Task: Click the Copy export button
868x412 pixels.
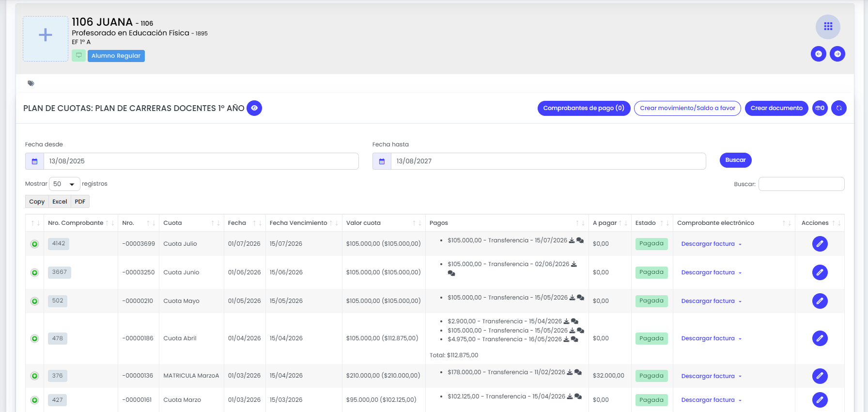Action: pyautogui.click(x=37, y=202)
